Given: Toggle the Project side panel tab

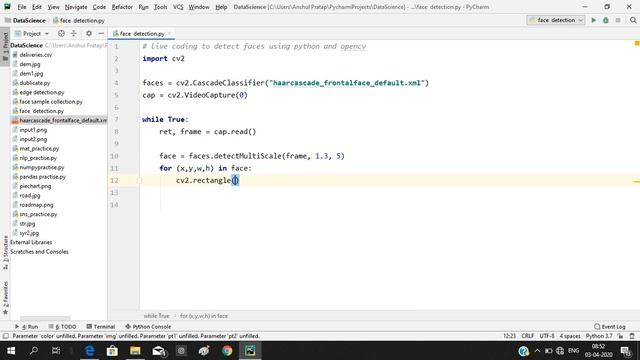Looking at the screenshot, I should [5, 47].
